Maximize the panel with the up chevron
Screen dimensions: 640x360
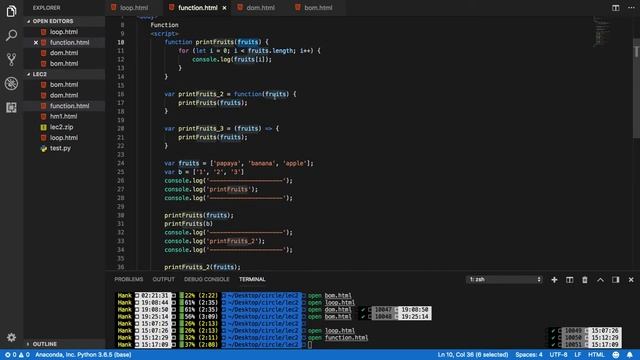(600, 280)
